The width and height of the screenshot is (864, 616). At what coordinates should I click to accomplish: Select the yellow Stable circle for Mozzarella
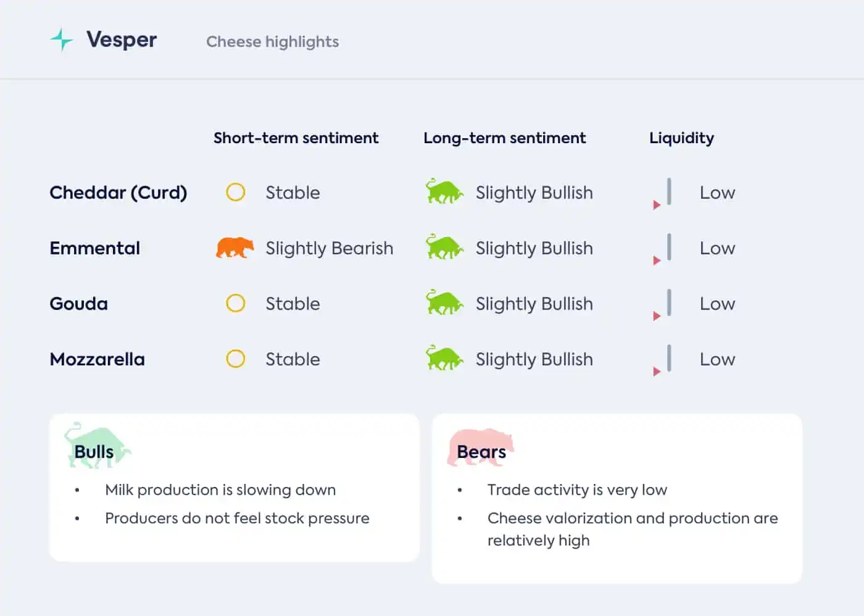click(x=235, y=359)
